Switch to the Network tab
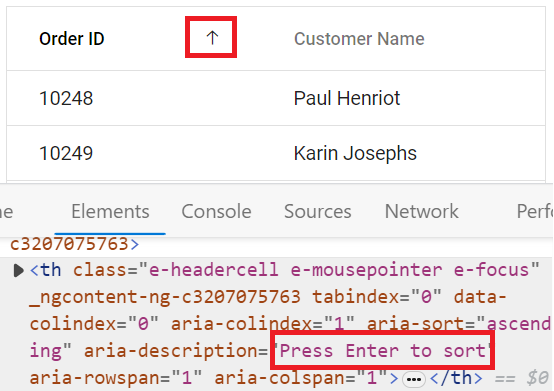This screenshot has width=554, height=391. 422,211
